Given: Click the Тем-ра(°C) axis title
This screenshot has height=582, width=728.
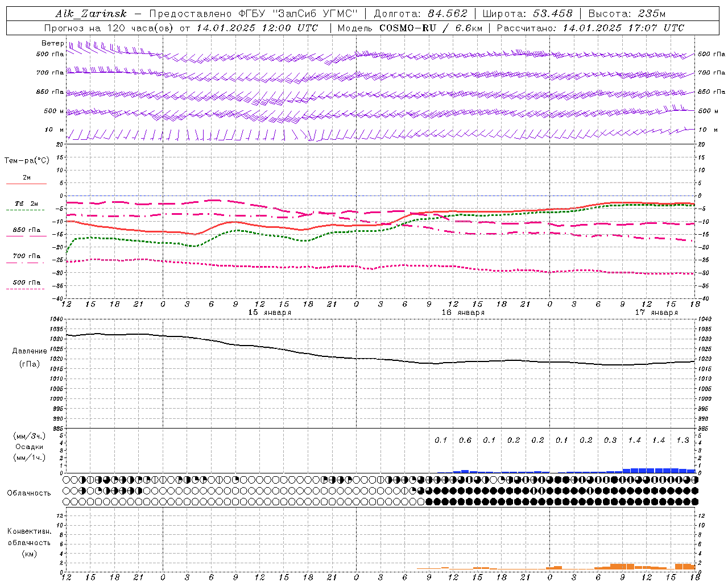Looking at the screenshot, I should pos(27,161).
